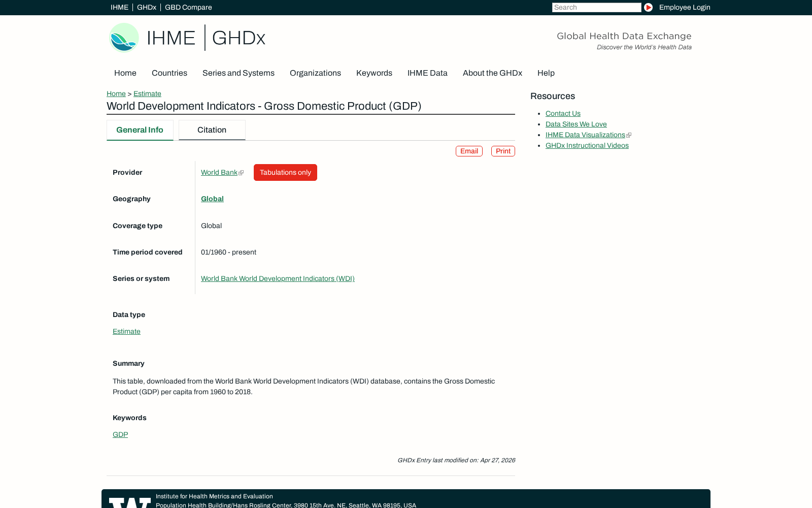Open GBD Compare in top bar

tap(188, 7)
